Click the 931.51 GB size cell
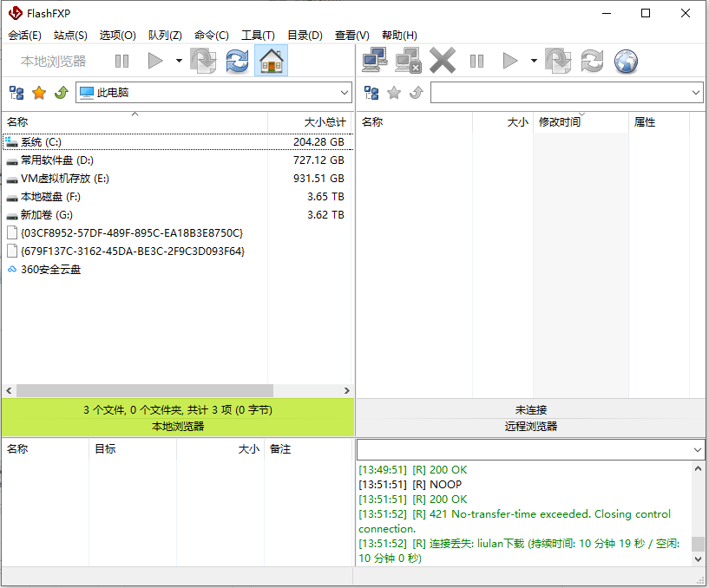The image size is (709, 588). pyautogui.click(x=318, y=179)
